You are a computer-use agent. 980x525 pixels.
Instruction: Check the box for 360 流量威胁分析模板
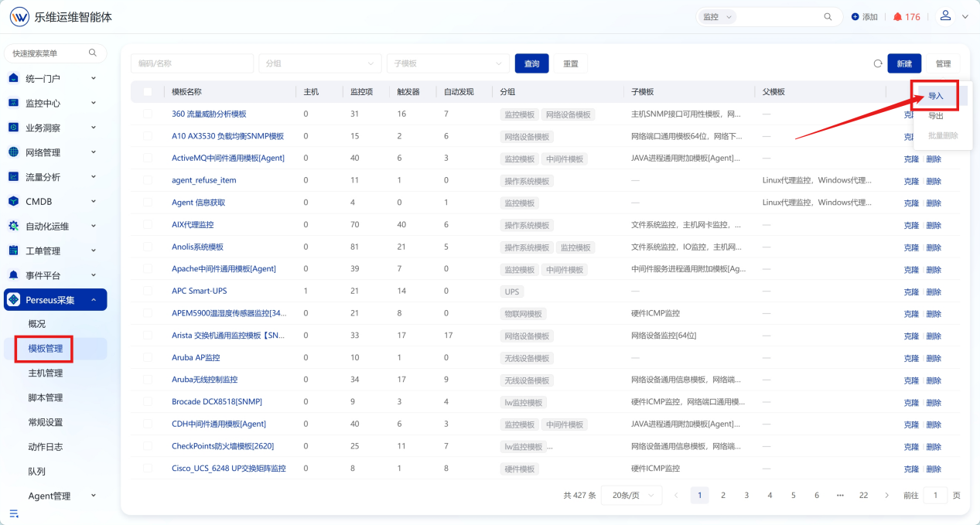pyautogui.click(x=148, y=114)
